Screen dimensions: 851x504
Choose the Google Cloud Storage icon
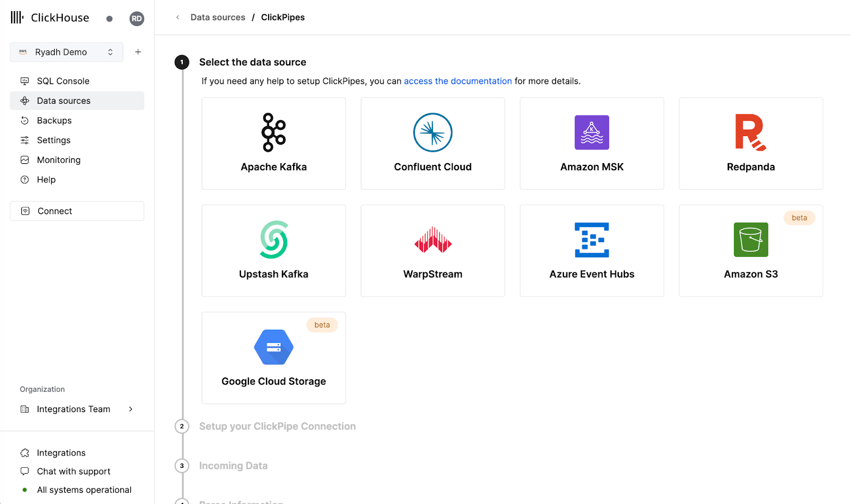(273, 347)
